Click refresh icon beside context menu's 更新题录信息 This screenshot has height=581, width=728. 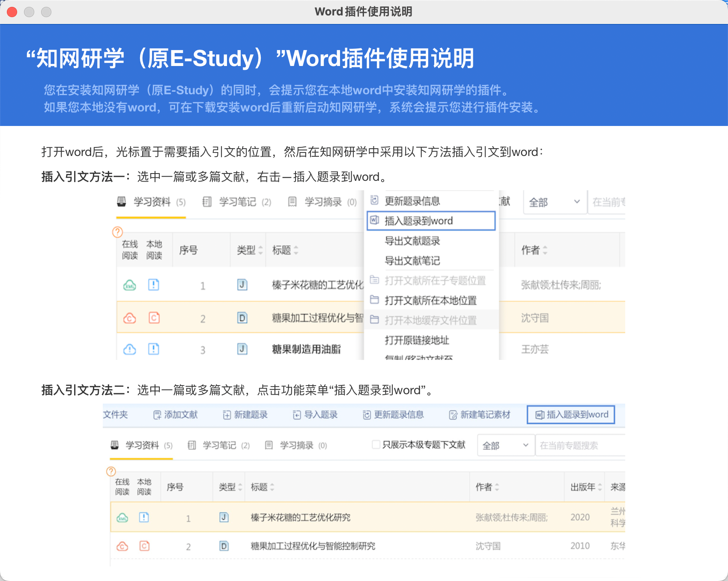375,200
